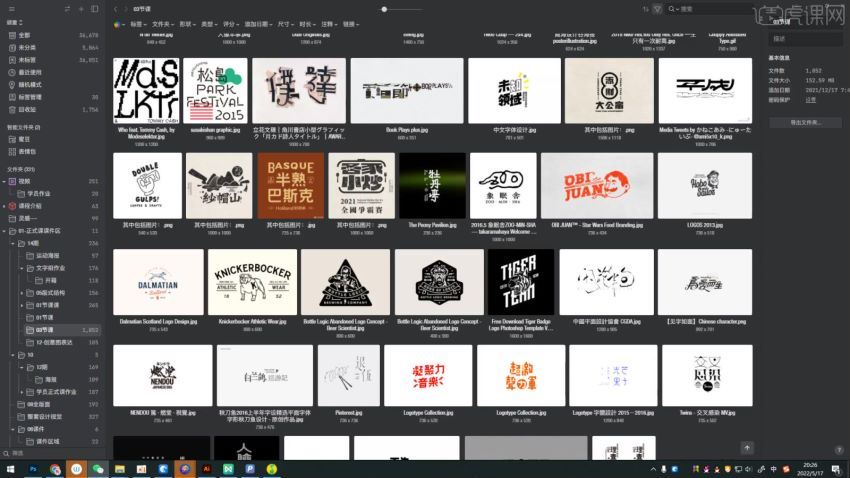This screenshot has height=478, width=850.
Task: Select the 表情包 smart folder
Action: click(x=54, y=152)
